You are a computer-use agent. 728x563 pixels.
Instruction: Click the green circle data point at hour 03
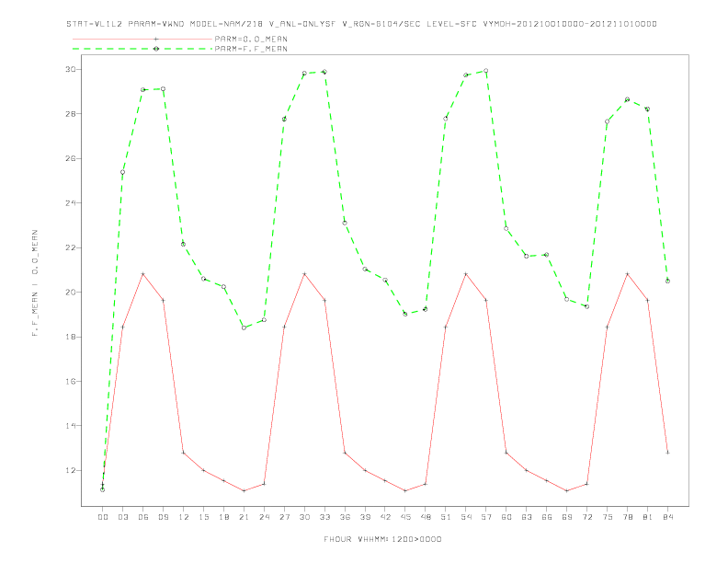coord(122,172)
